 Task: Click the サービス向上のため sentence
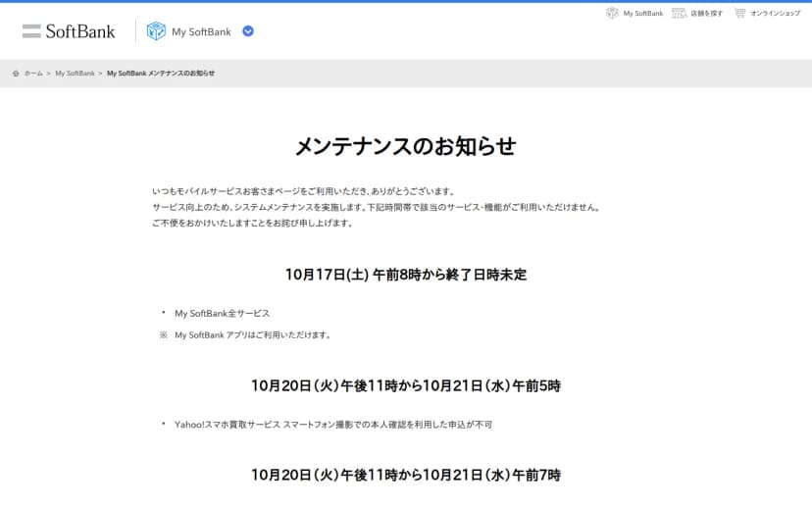click(x=377, y=207)
